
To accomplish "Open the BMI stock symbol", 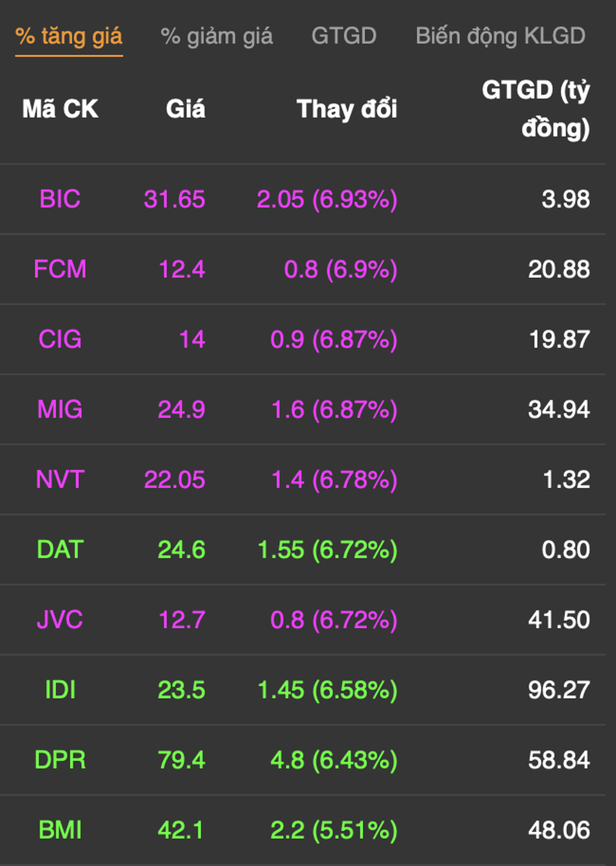I will 60,830.
